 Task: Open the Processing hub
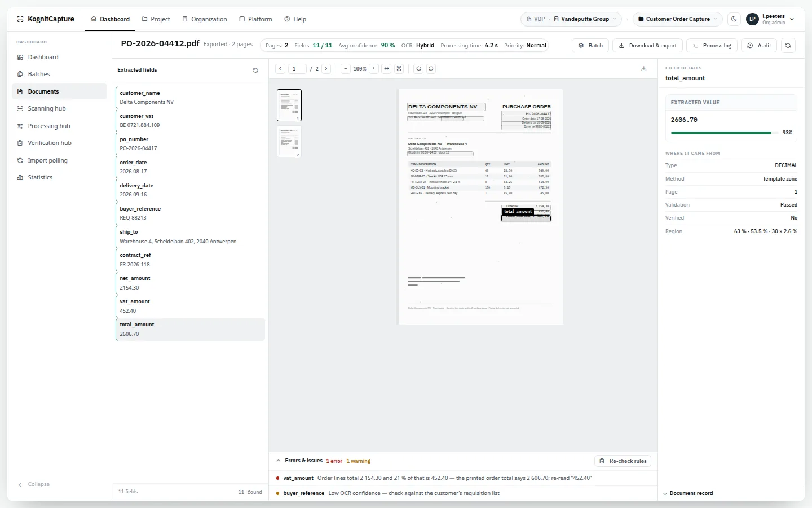59,126
